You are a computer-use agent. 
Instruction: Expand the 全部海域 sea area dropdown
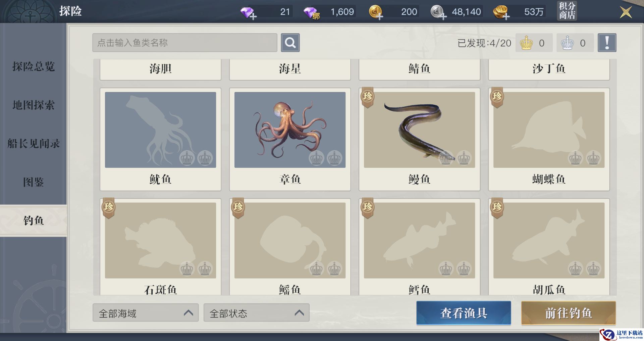point(146,313)
